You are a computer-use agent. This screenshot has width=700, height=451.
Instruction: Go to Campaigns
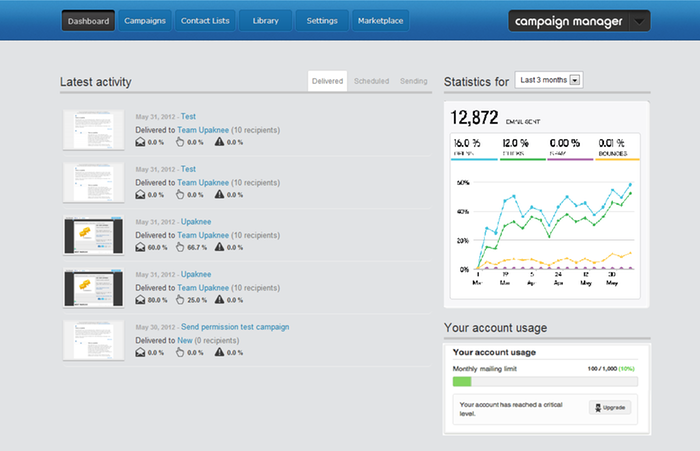click(145, 21)
